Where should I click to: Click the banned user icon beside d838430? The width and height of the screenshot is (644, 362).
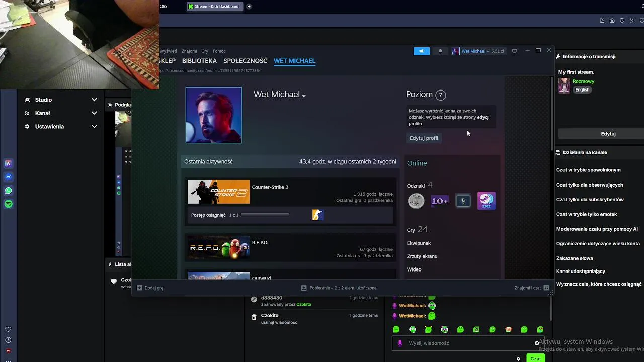[x=254, y=299]
